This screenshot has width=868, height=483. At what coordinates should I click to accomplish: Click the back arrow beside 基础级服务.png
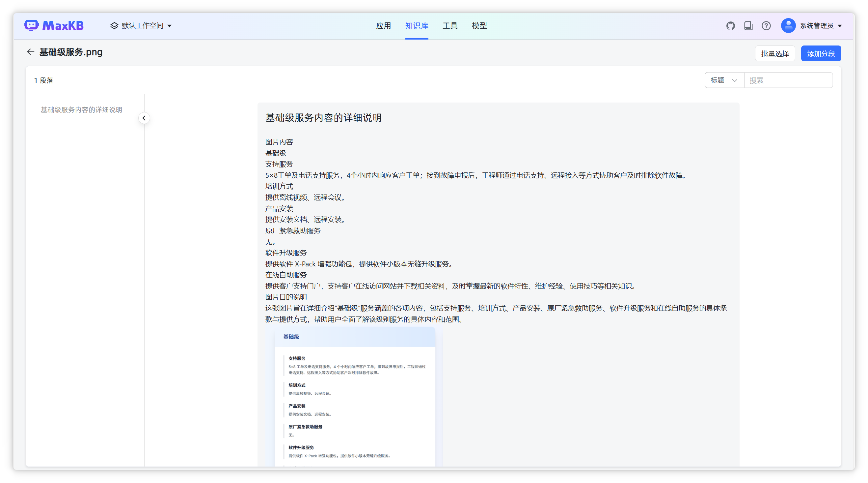[31, 52]
